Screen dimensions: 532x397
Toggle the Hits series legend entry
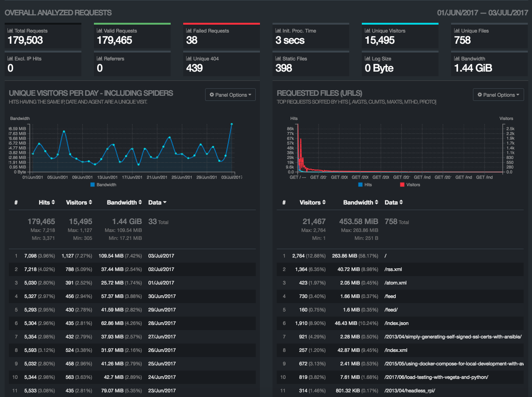tap(365, 185)
